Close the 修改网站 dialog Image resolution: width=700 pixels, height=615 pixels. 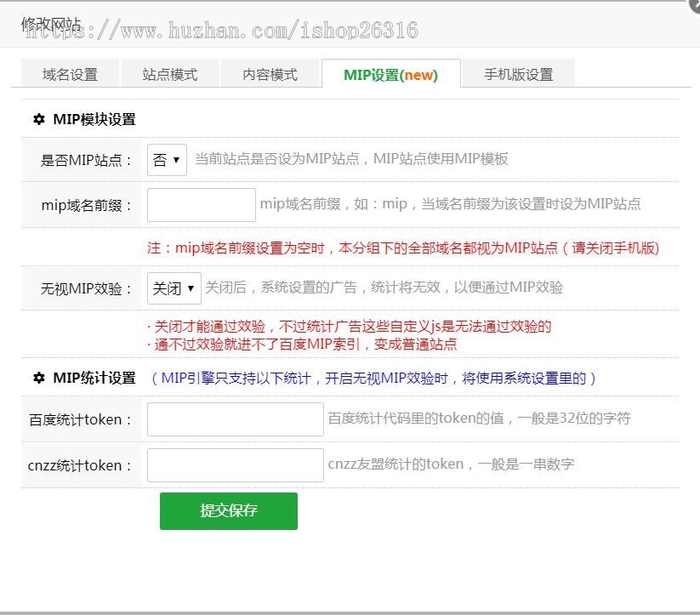click(695, 3)
